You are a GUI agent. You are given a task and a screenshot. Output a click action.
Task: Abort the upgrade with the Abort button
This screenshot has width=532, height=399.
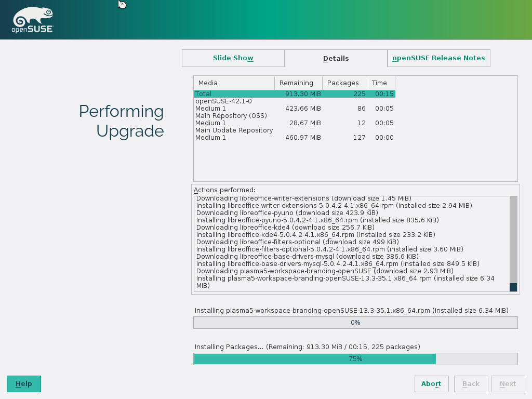click(x=431, y=384)
